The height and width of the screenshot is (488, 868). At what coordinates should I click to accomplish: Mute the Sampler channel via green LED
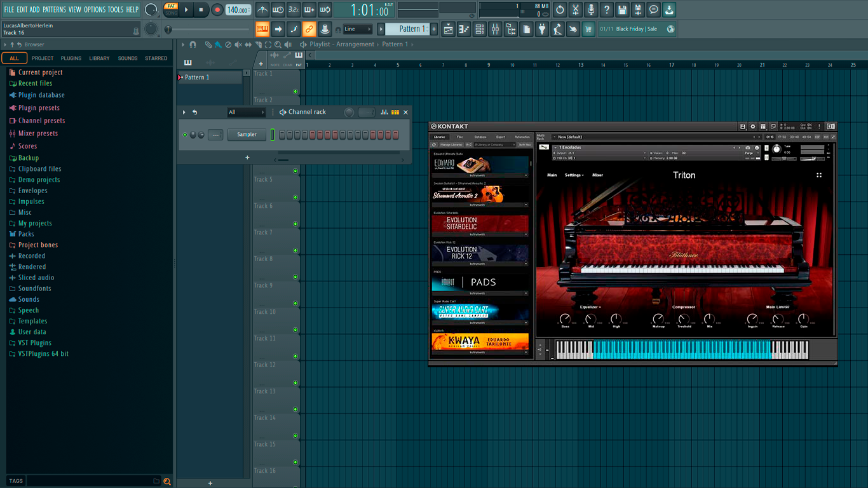[185, 135]
